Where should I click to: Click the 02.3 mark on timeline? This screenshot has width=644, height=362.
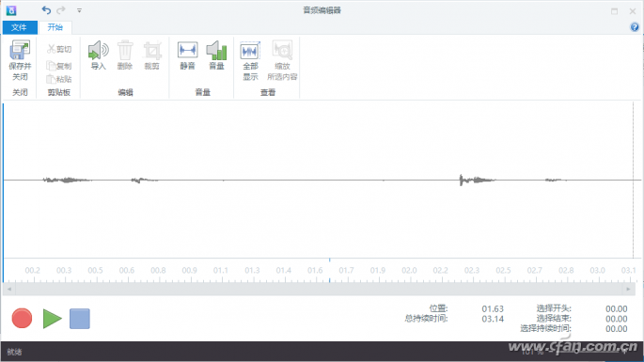pyautogui.click(x=472, y=271)
